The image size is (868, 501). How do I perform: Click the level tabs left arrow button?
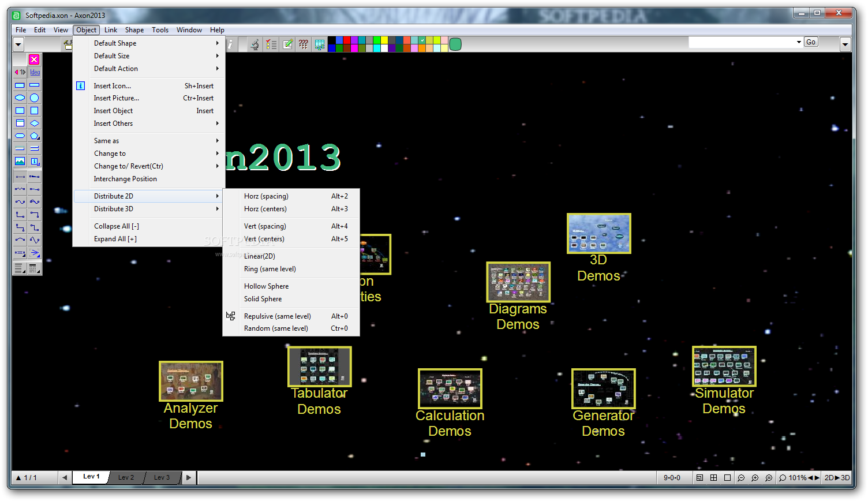point(65,477)
